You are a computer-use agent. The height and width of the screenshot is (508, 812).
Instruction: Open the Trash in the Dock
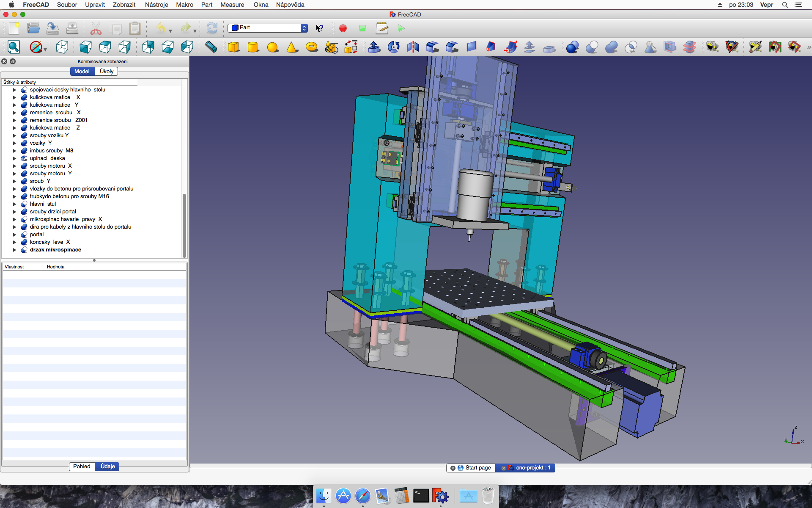click(488, 496)
